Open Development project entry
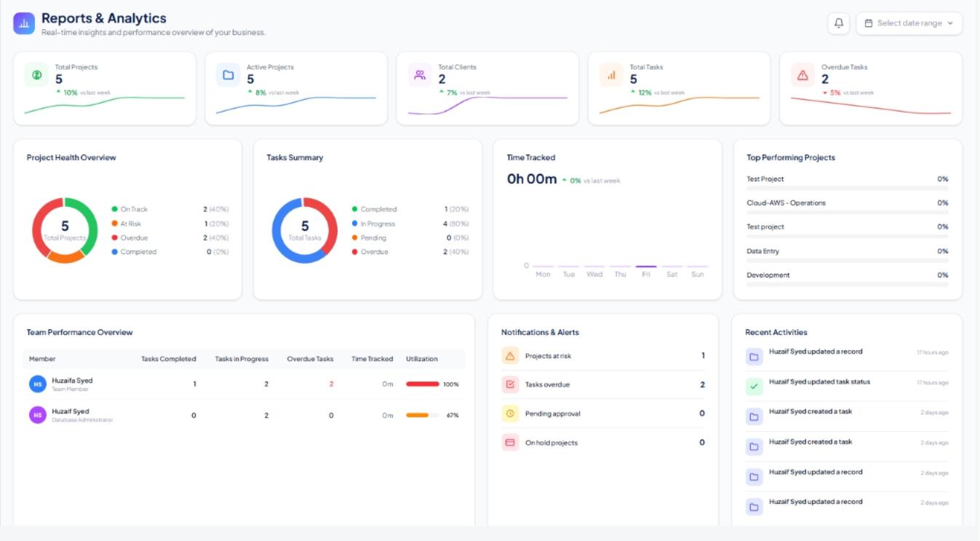The image size is (980, 541). click(848, 278)
